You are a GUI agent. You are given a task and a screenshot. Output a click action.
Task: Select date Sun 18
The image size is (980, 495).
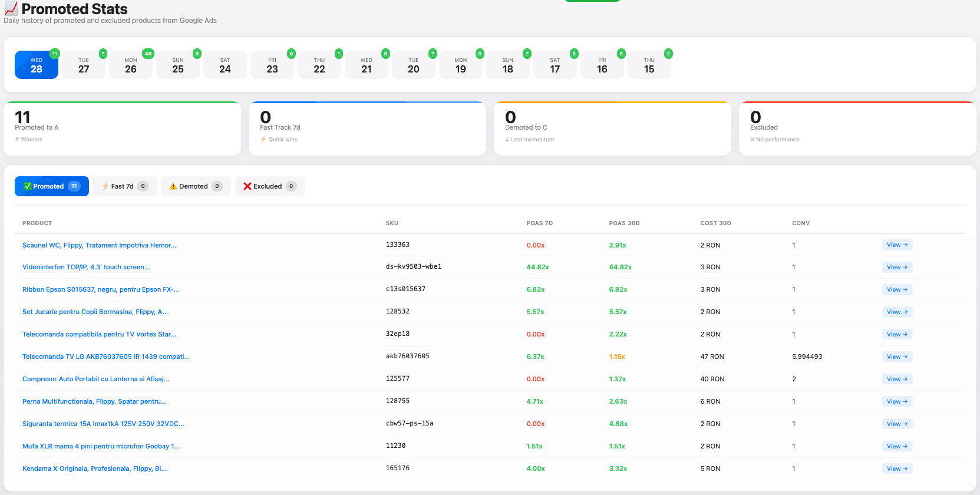(x=508, y=65)
